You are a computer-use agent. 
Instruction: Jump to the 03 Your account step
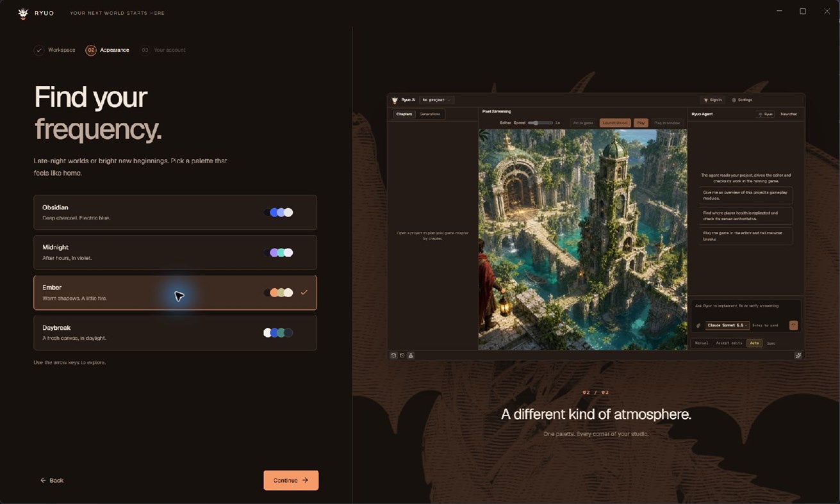163,50
